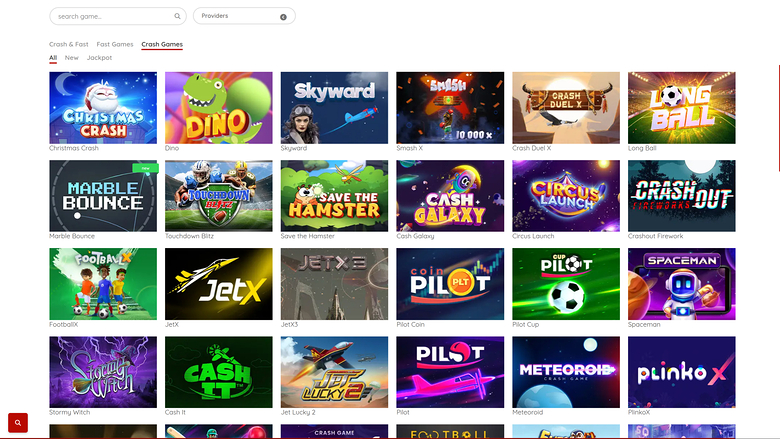Viewport: 780px width, 439px height.
Task: Switch to Crash & Fast tab
Action: point(69,44)
